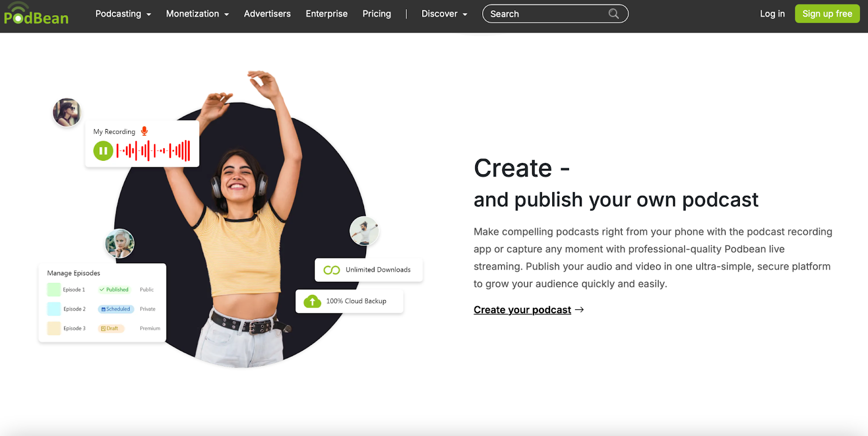The height and width of the screenshot is (436, 868).
Task: Click the Unlimited Downloads infinity icon
Action: pos(331,270)
